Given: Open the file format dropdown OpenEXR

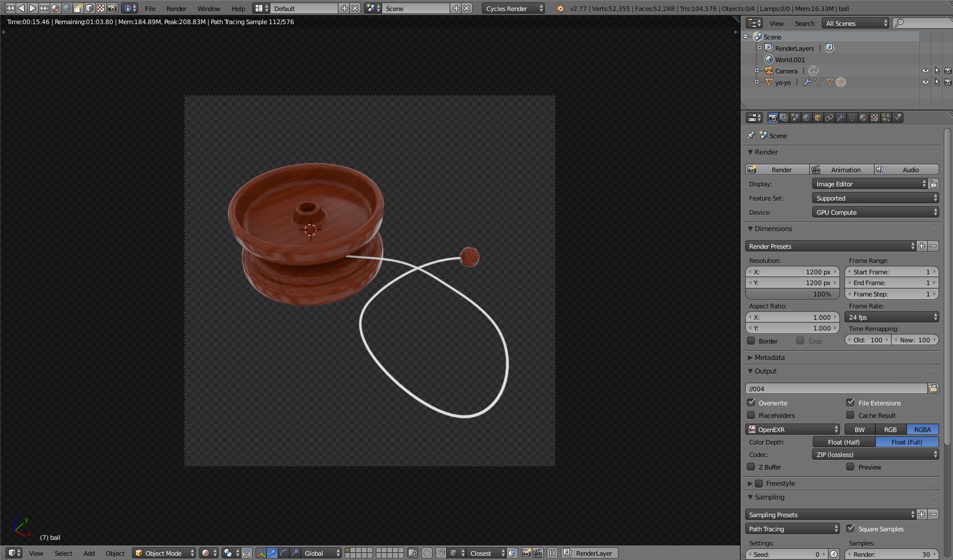Looking at the screenshot, I should pos(793,429).
